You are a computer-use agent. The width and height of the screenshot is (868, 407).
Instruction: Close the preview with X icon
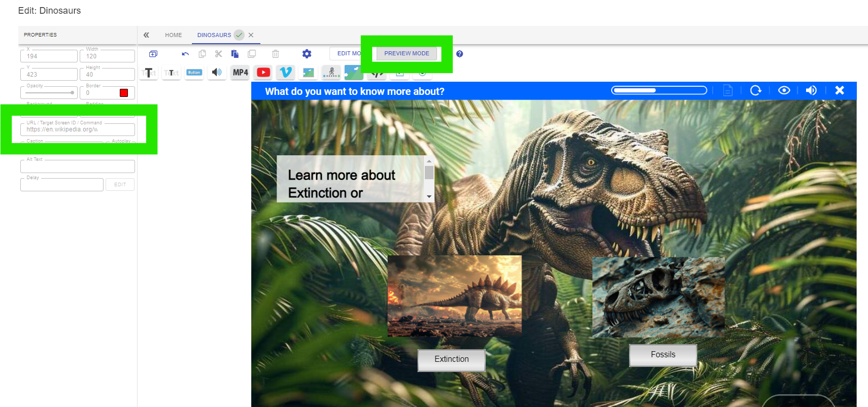(840, 90)
